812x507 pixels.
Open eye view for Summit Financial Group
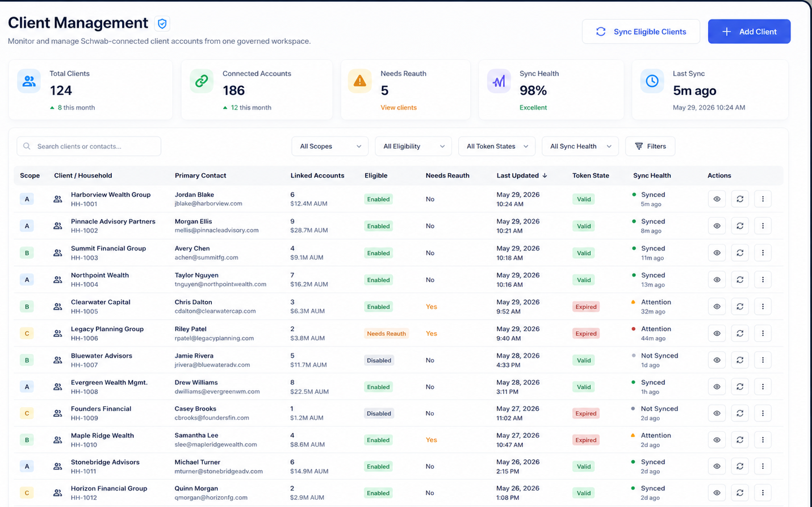(x=717, y=253)
